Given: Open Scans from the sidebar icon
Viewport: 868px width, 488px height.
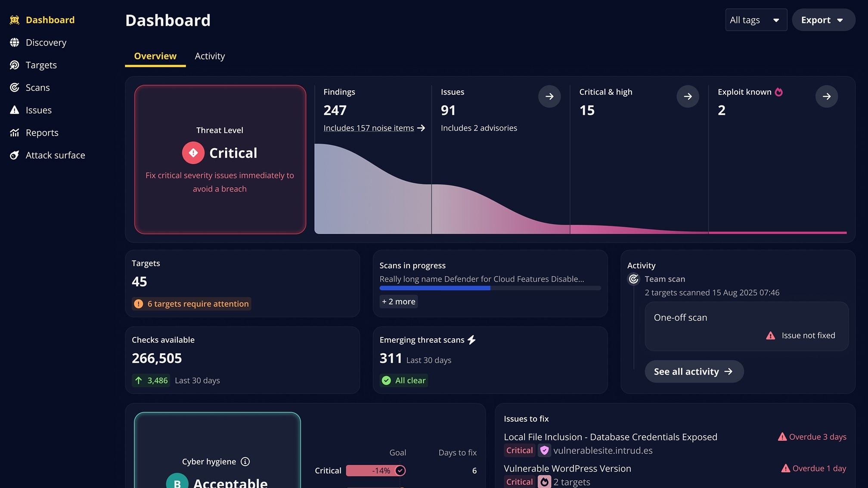Looking at the screenshot, I should [14, 87].
